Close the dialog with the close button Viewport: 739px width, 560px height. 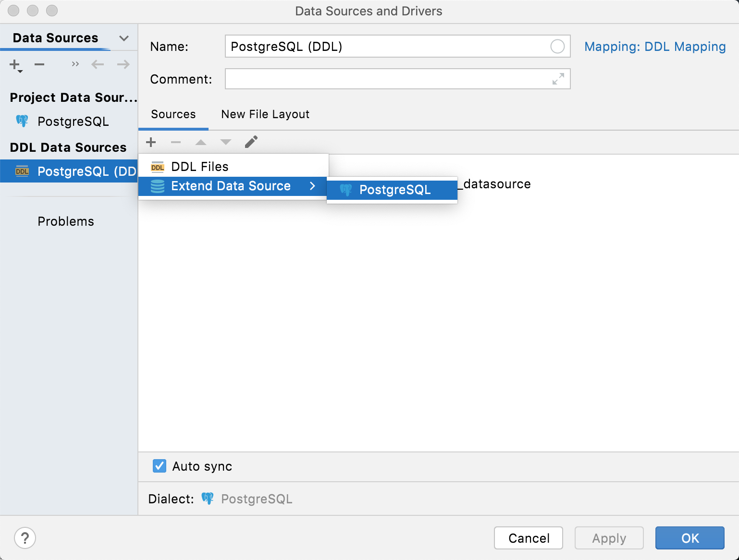[x=13, y=11]
